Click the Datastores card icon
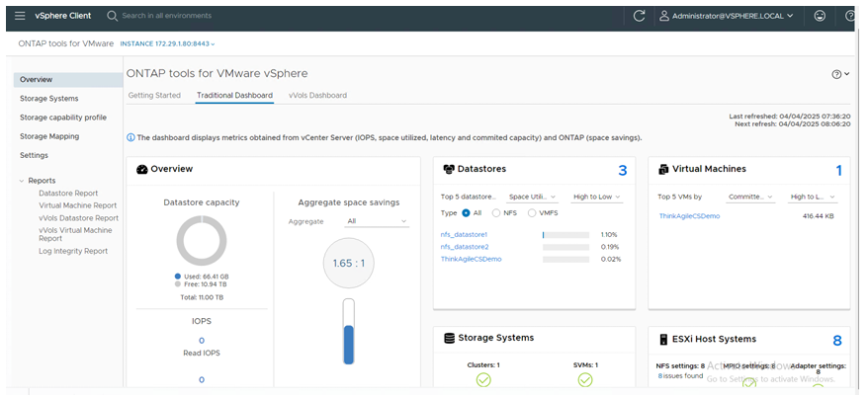Viewport: 868px width, 398px height. [x=449, y=169]
